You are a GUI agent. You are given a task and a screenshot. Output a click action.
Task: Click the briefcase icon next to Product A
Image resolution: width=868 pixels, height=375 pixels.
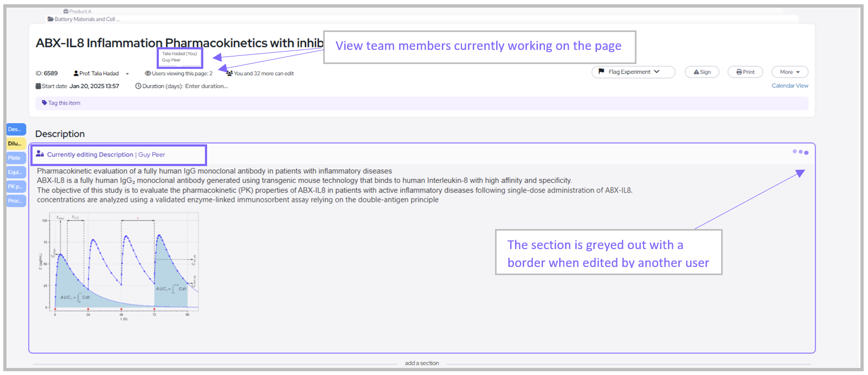point(66,11)
